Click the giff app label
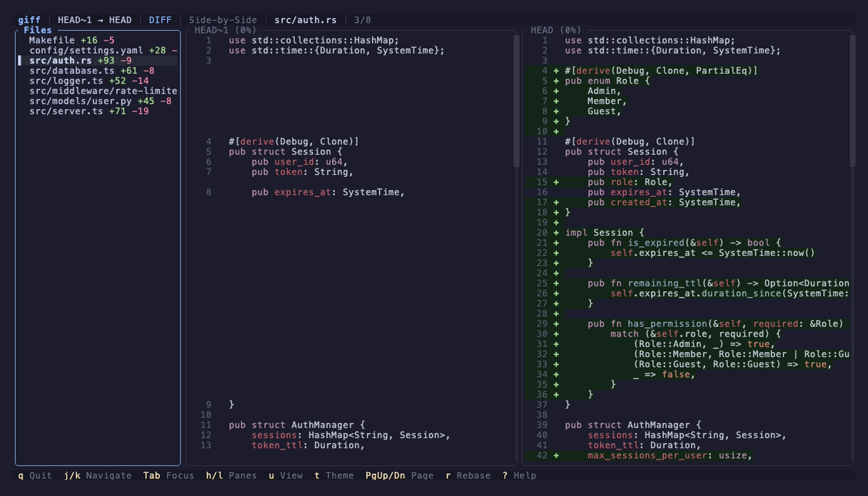This screenshot has height=496, width=868. 29,20
